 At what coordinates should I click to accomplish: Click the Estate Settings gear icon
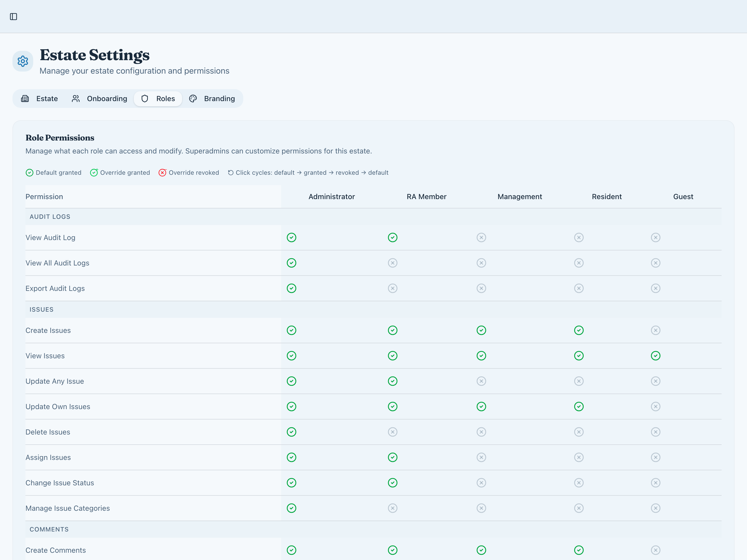23,61
